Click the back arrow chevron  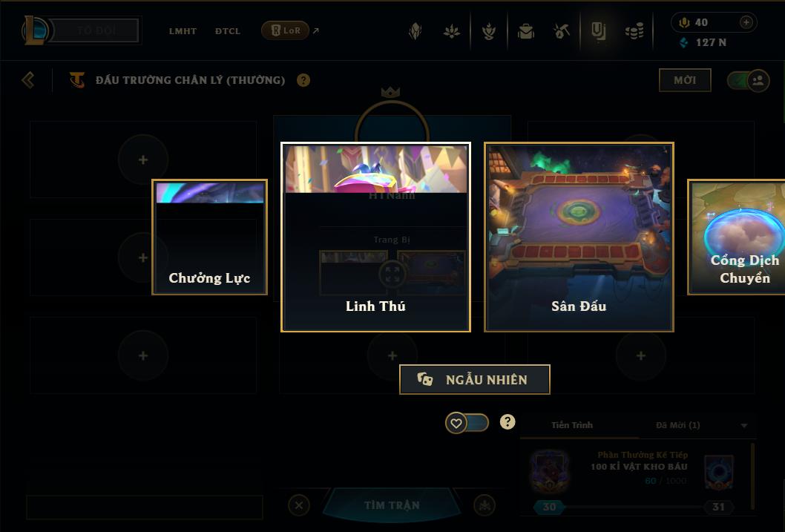tap(28, 80)
